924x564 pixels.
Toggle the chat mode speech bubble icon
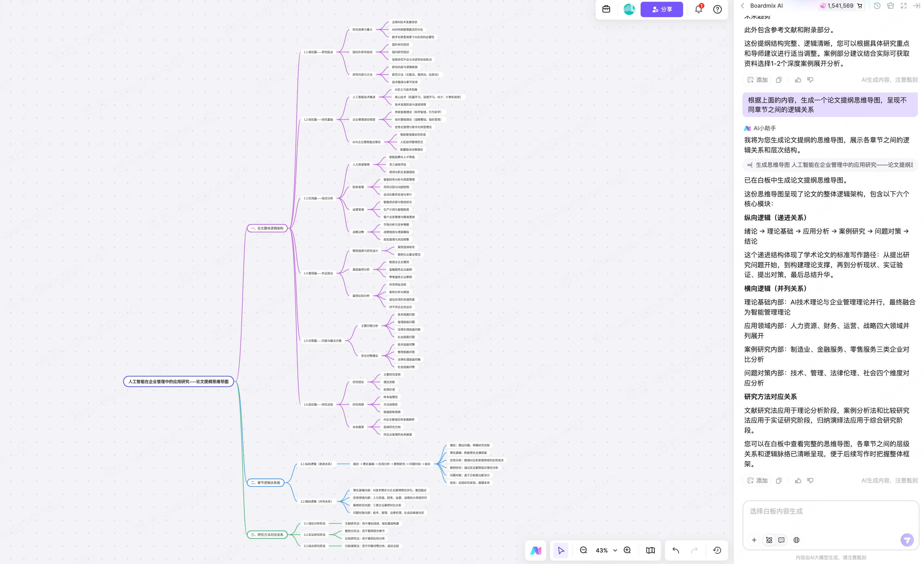781,540
